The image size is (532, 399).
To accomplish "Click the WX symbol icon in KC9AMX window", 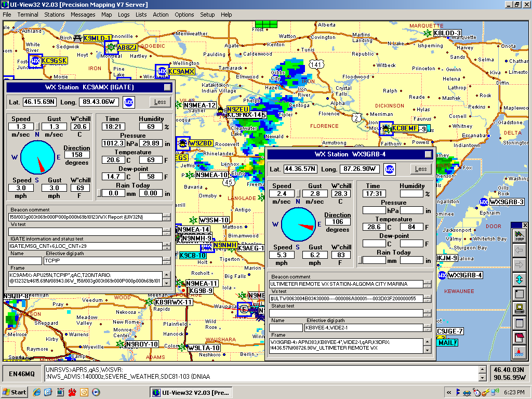I will click(x=128, y=102).
